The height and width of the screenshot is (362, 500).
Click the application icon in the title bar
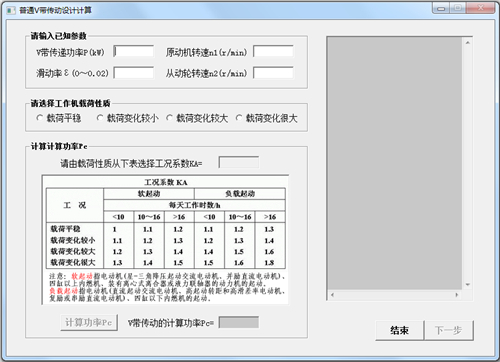pos(11,10)
